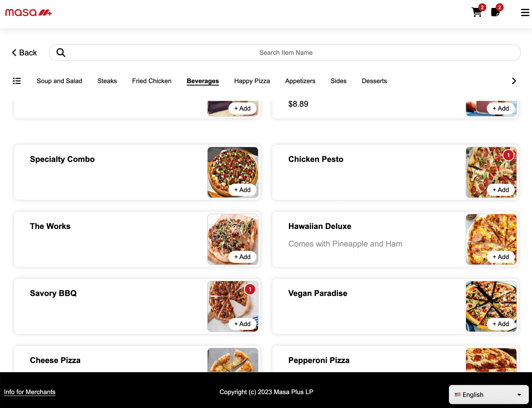Expand the English language dropdown

[488, 394]
